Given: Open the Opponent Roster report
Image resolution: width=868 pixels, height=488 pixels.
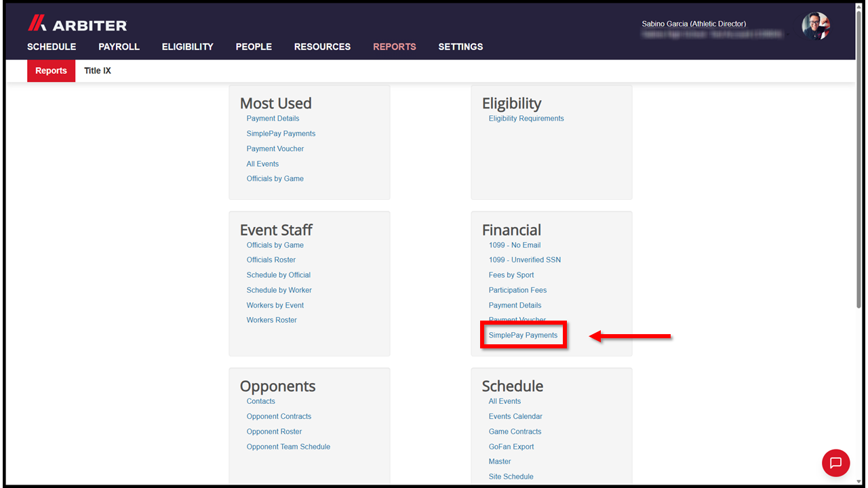Looking at the screenshot, I should point(274,432).
